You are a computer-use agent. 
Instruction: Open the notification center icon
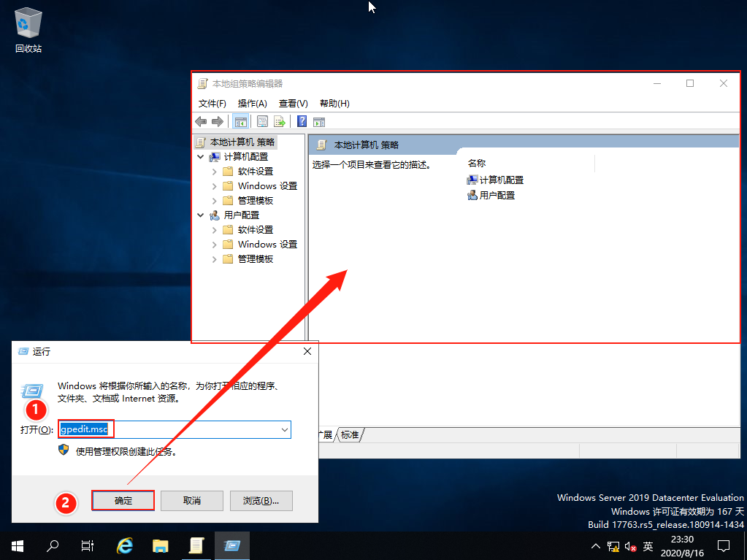click(x=724, y=545)
